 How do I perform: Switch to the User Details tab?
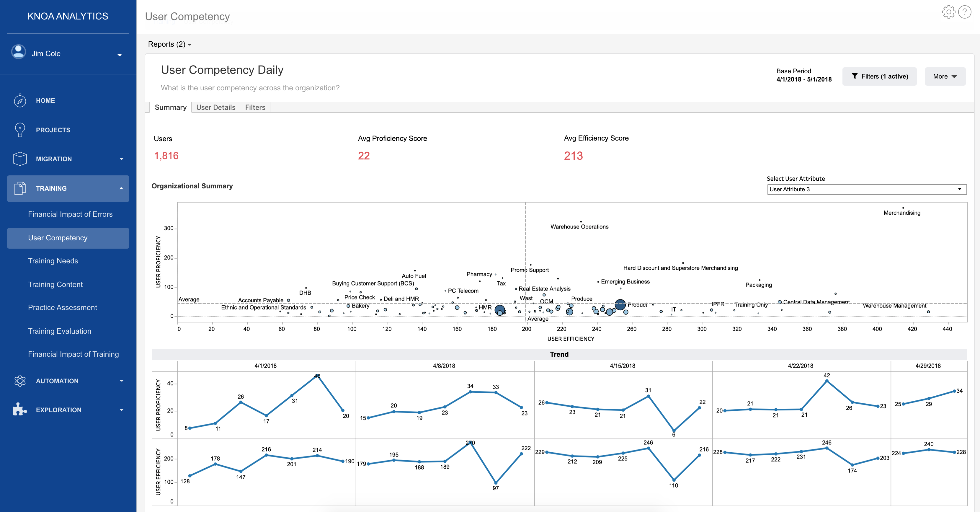(216, 107)
